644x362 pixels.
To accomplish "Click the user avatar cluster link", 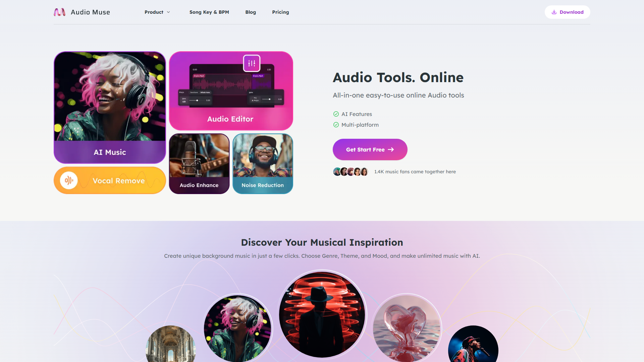I will click(x=350, y=172).
